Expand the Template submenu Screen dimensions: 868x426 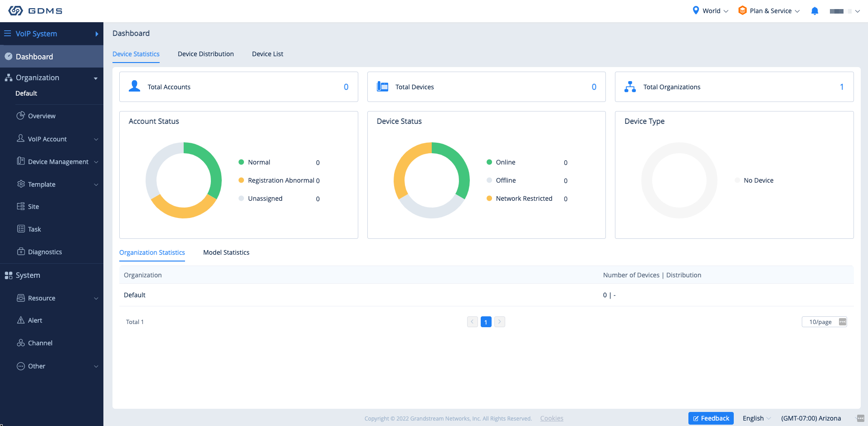tap(96, 184)
